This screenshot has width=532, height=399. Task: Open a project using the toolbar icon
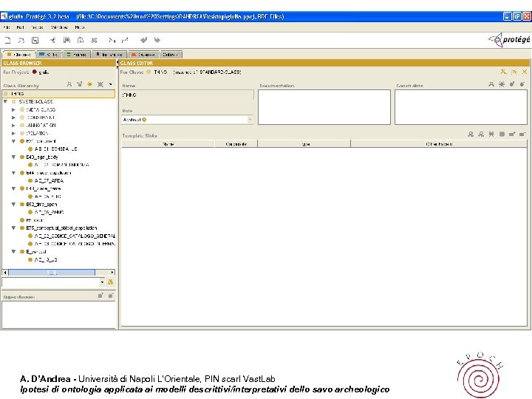[x=21, y=40]
